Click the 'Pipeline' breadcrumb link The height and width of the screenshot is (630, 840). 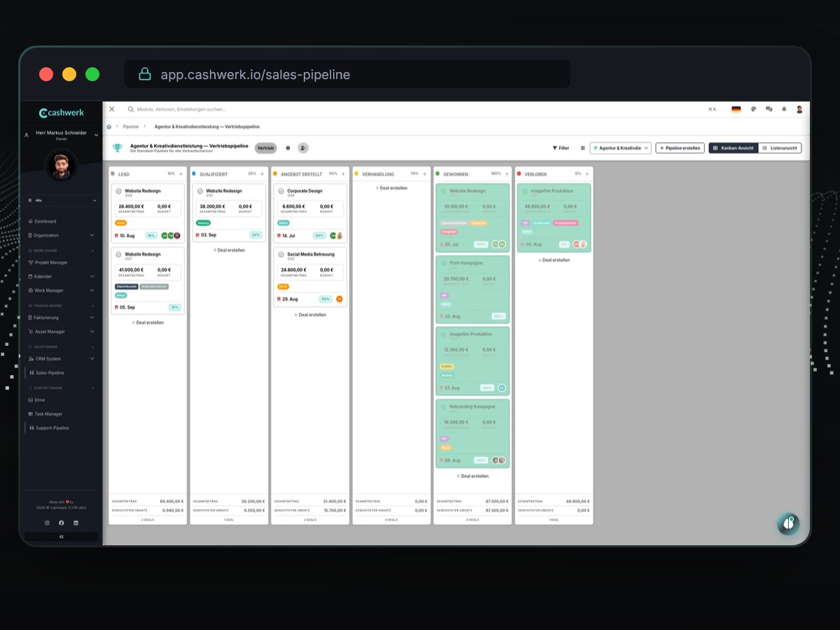[x=131, y=127]
